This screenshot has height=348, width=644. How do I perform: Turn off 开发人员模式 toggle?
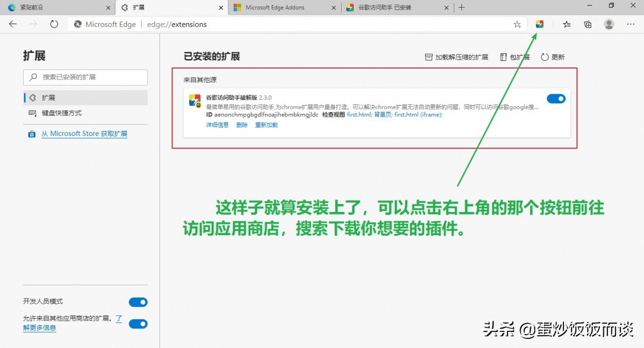point(138,302)
